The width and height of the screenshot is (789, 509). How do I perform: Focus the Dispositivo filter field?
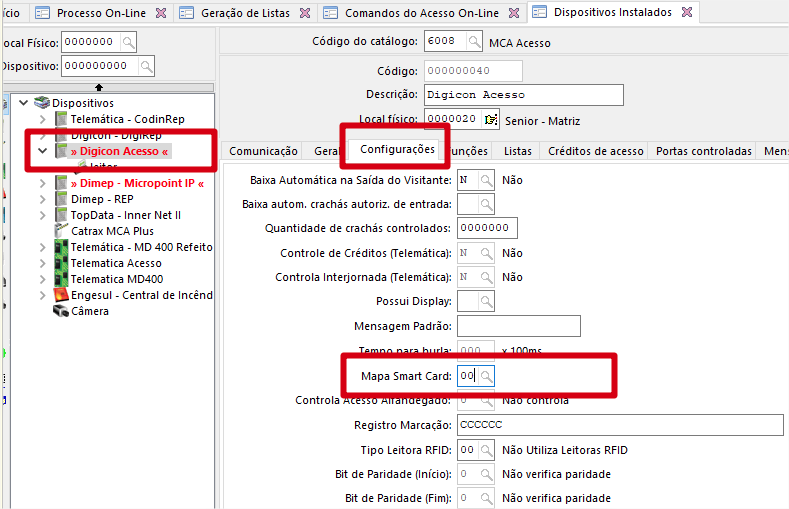100,66
